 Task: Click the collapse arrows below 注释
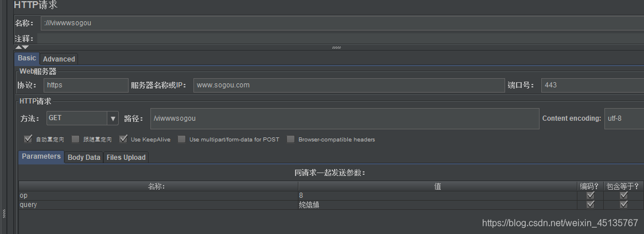pos(22,47)
